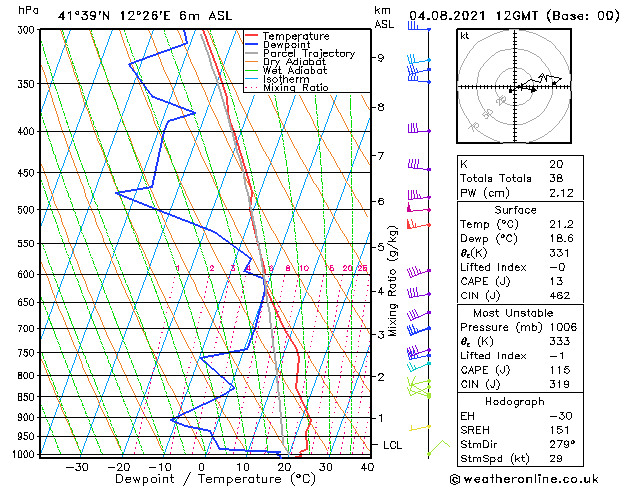Click the surface theta-e value 331
The height and width of the screenshot is (486, 629).
[559, 253]
